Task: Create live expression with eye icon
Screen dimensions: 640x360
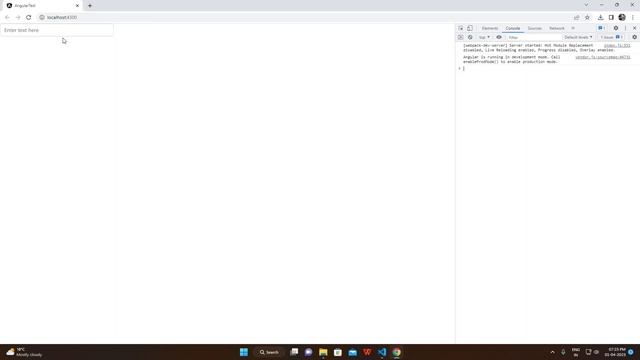Action: [499, 37]
